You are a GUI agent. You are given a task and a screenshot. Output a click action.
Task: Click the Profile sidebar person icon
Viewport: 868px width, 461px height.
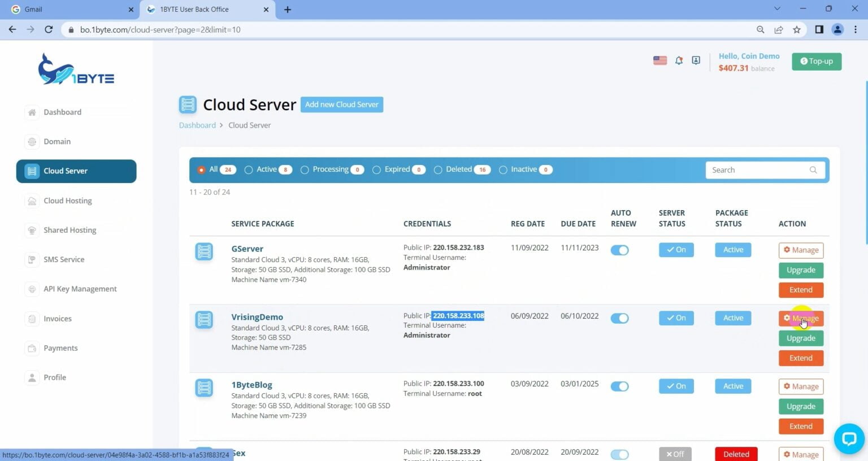pos(32,377)
